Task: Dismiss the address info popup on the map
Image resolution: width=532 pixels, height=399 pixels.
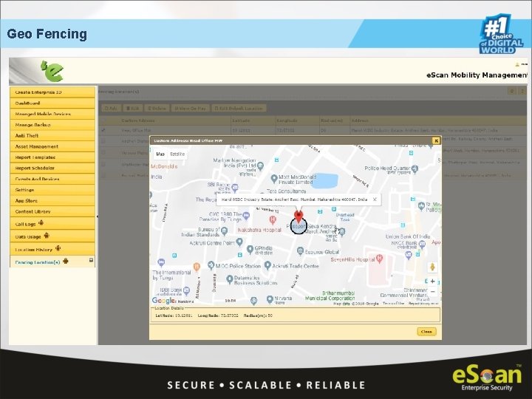Action: click(x=375, y=199)
